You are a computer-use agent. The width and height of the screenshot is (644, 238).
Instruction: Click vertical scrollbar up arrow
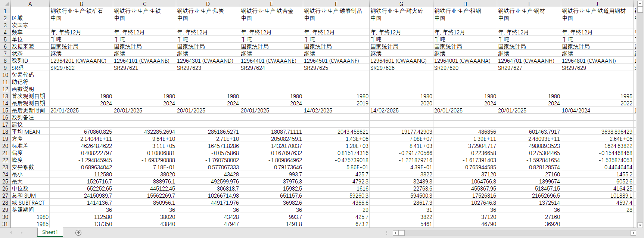tap(640, 3)
